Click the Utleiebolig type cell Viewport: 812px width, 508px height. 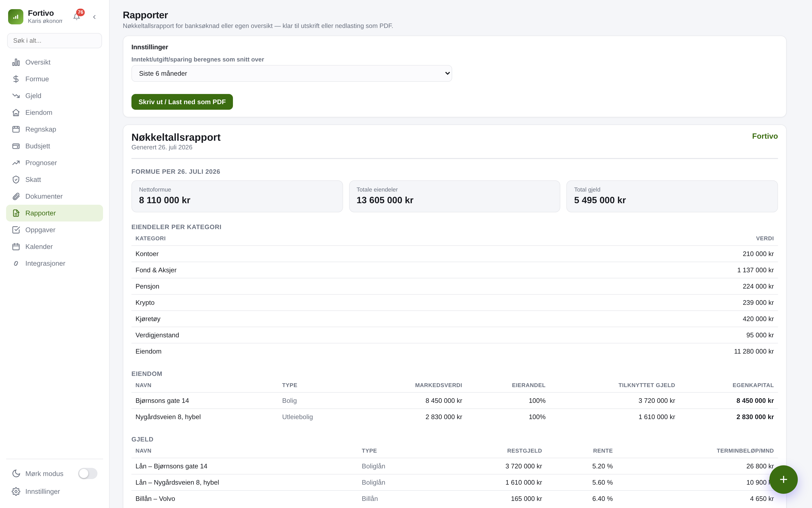point(297,417)
